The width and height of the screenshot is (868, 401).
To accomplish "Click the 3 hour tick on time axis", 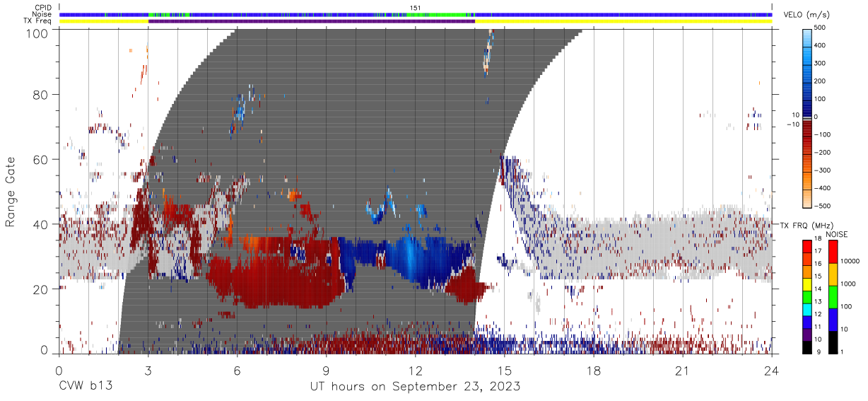I will [x=148, y=371].
